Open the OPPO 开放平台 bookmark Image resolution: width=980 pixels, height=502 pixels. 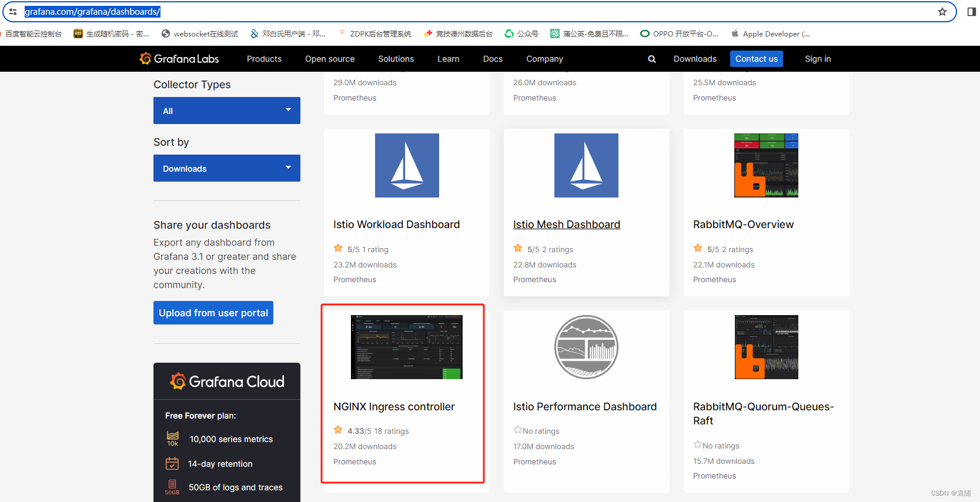(679, 34)
